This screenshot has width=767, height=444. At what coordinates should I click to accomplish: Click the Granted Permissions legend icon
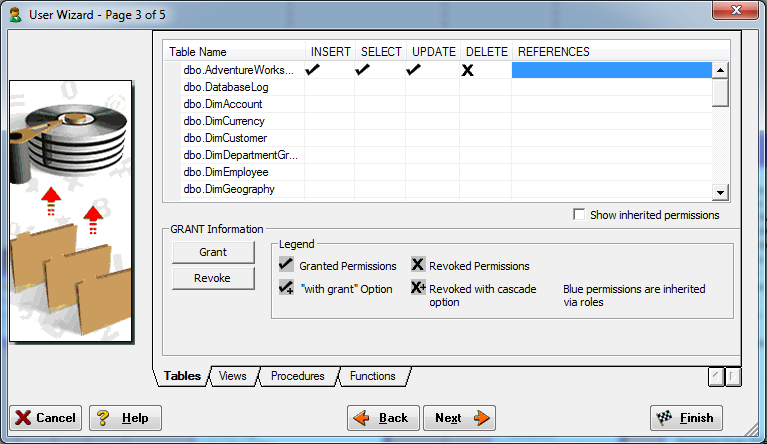[x=286, y=265]
